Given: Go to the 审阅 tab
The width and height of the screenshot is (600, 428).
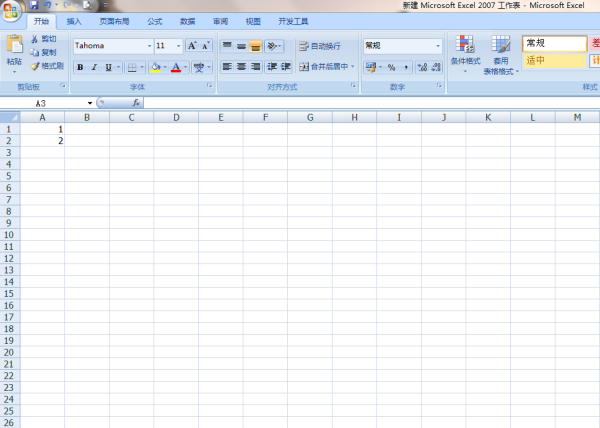Looking at the screenshot, I should [x=220, y=21].
